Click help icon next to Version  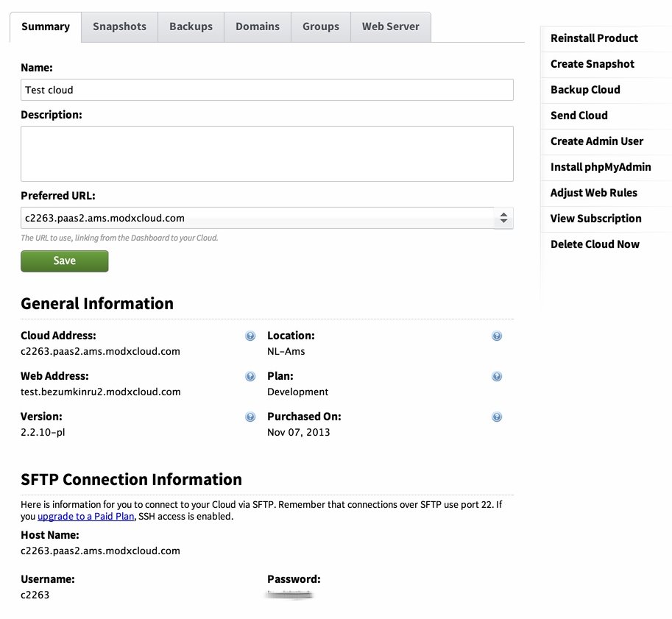pyautogui.click(x=250, y=417)
